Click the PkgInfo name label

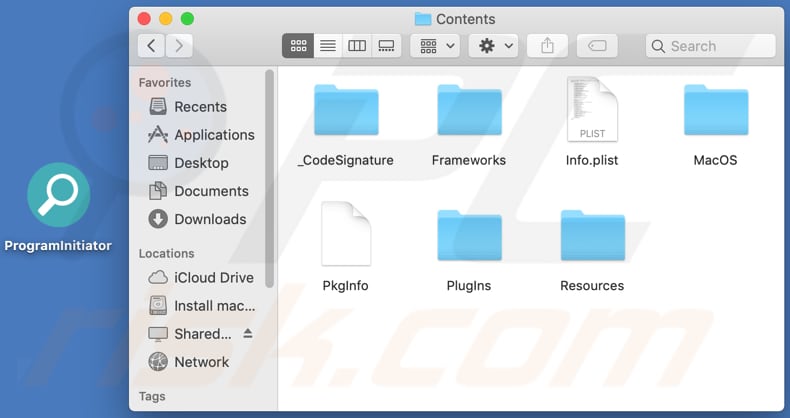tap(346, 286)
